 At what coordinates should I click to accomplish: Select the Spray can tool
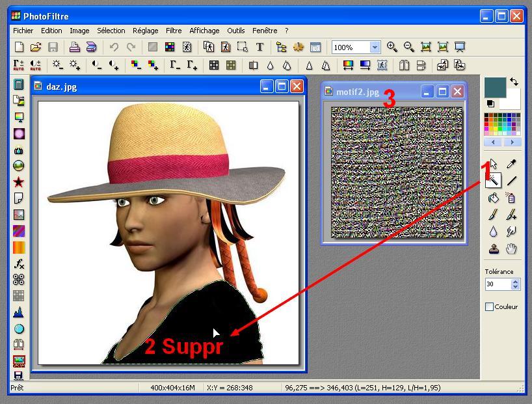click(511, 198)
